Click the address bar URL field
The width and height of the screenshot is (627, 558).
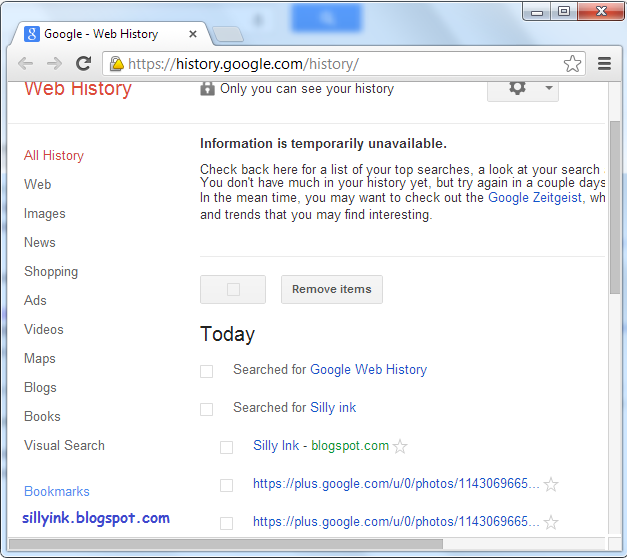pyautogui.click(x=344, y=64)
